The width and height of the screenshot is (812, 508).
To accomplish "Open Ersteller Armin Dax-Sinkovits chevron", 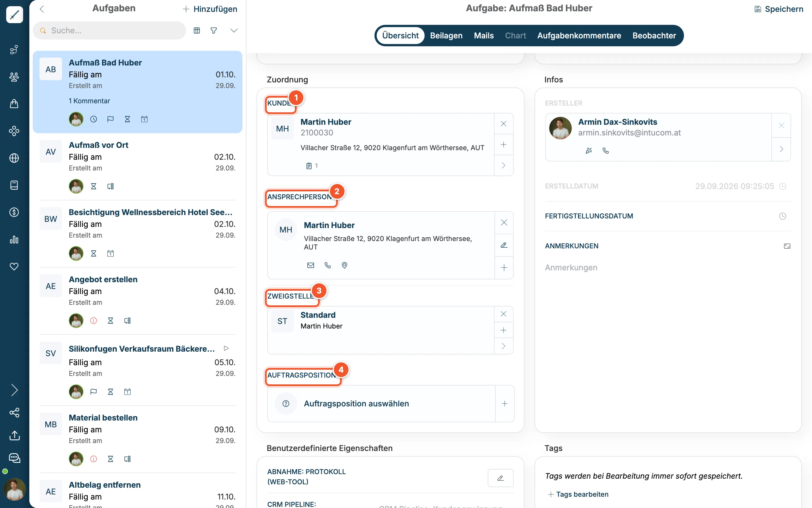I will (x=782, y=149).
